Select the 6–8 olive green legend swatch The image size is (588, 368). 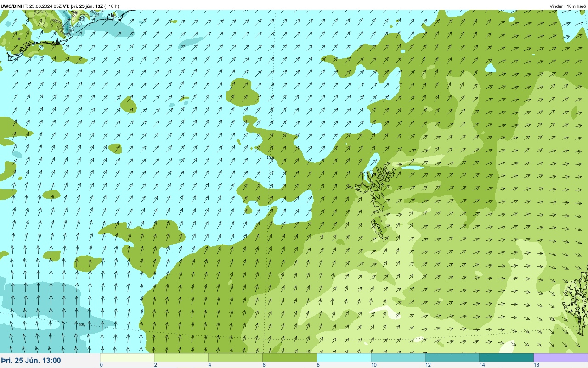tap(290, 357)
